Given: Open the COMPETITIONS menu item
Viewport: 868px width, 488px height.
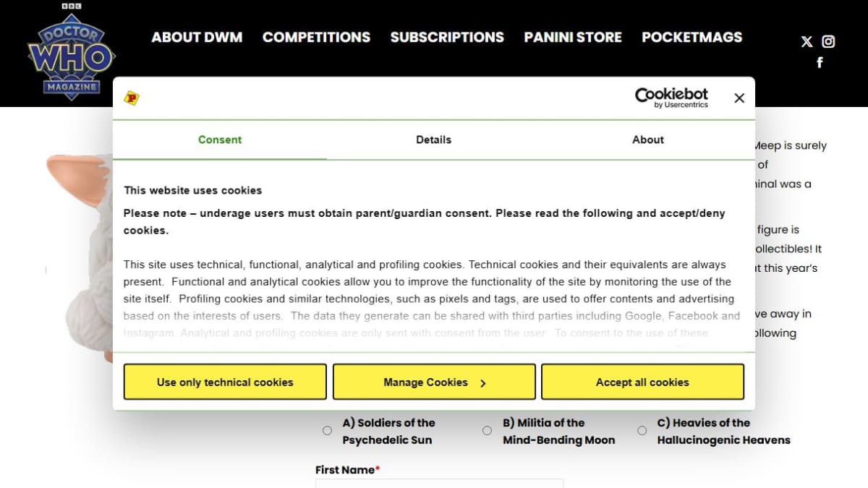Looking at the screenshot, I should point(316,37).
